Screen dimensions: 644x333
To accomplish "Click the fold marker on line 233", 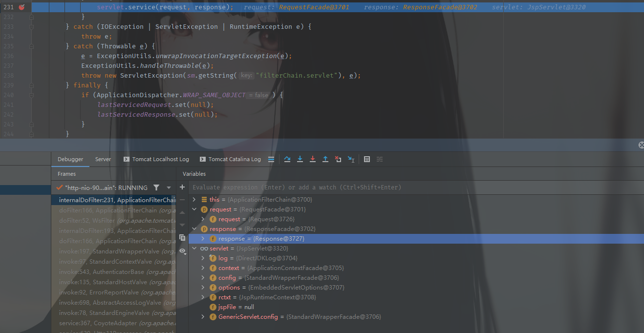I will pos(31,27).
